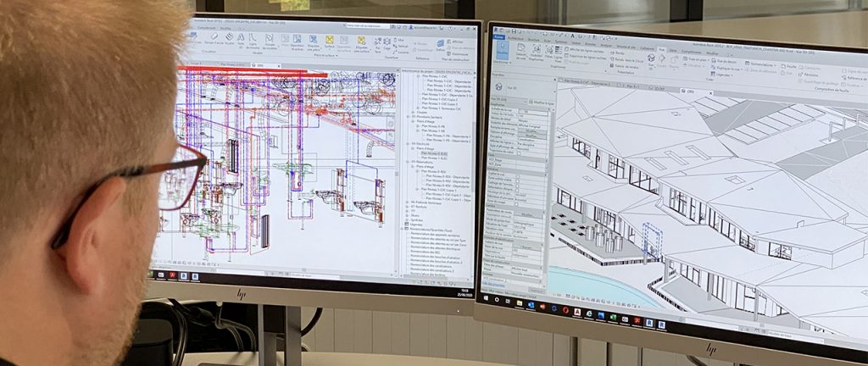The height and width of the screenshot is (366, 868).
Task: Open Visibilité/Graphismes settings
Action: 537,53
